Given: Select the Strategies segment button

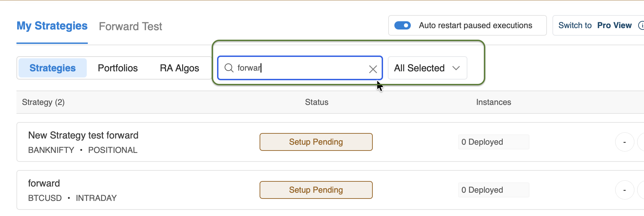Looking at the screenshot, I should (52, 68).
